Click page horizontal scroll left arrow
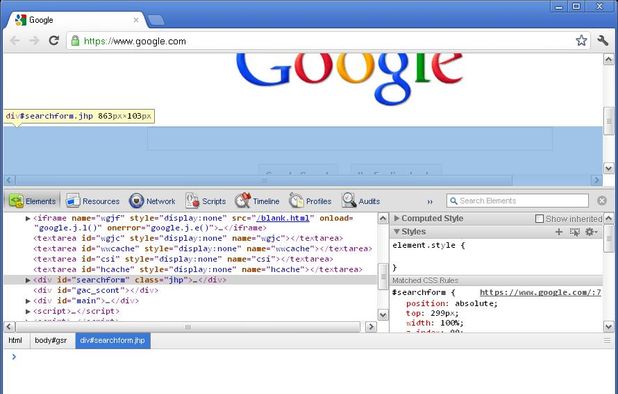The width and height of the screenshot is (618, 394). point(10,180)
